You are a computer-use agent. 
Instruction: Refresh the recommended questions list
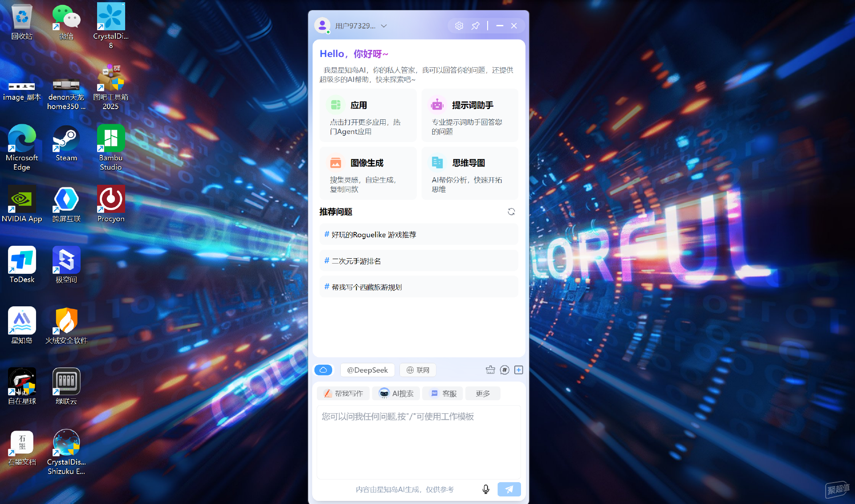pos(511,212)
